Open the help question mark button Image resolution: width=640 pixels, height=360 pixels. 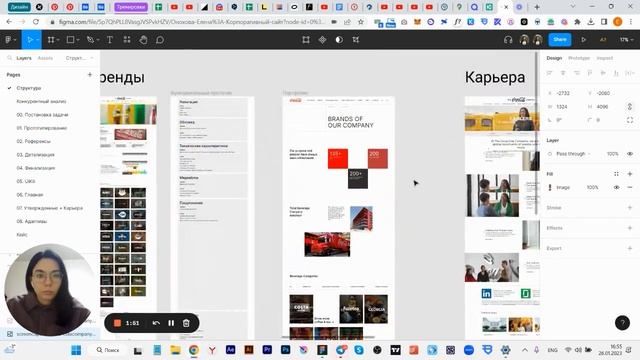coord(622,323)
